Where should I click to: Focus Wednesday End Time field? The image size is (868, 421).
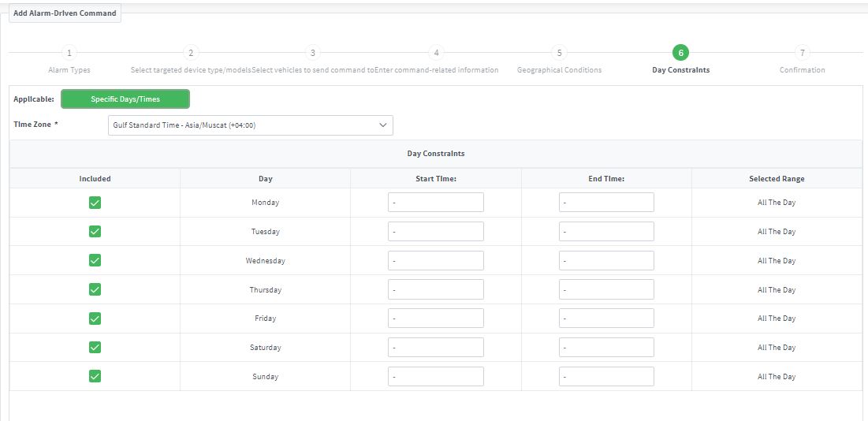pyautogui.click(x=606, y=261)
